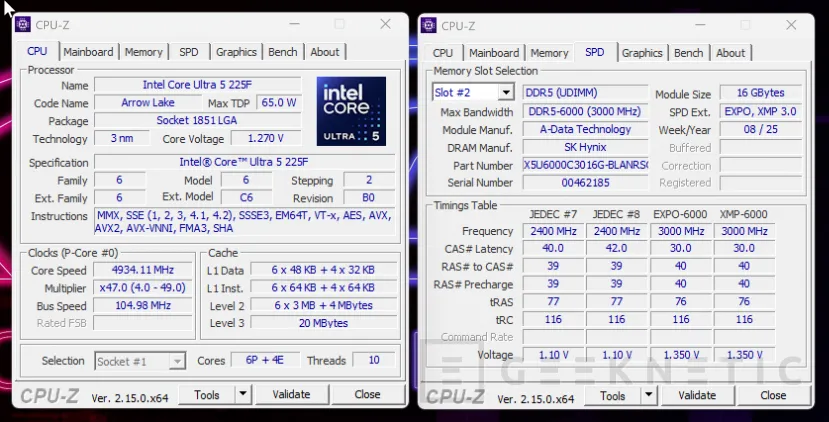Click the 6P + 4E cores value

[x=265, y=360]
